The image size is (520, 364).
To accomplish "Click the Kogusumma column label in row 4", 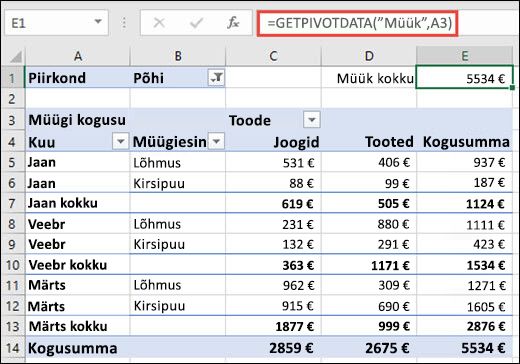I will (x=464, y=142).
